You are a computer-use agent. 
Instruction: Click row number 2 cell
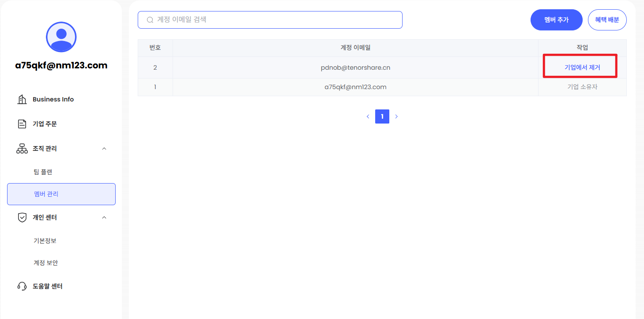[x=155, y=68]
